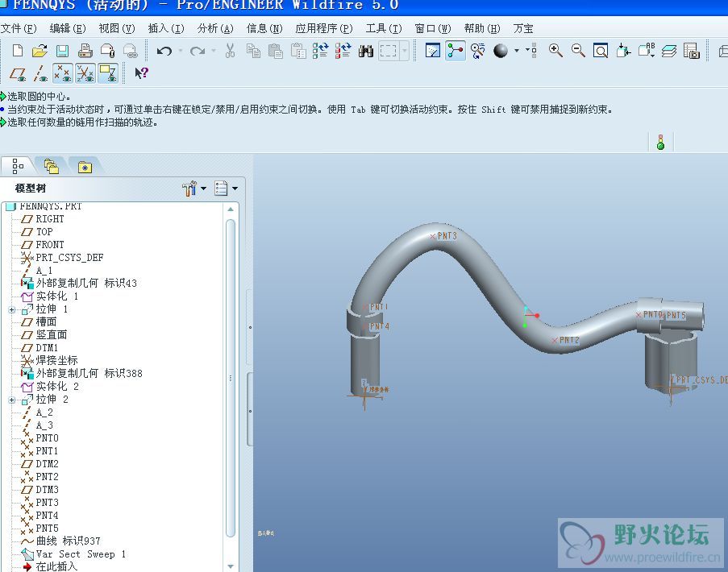This screenshot has width=728, height=572.
Task: Click the model tree vertical scrollbar
Action: click(231, 378)
